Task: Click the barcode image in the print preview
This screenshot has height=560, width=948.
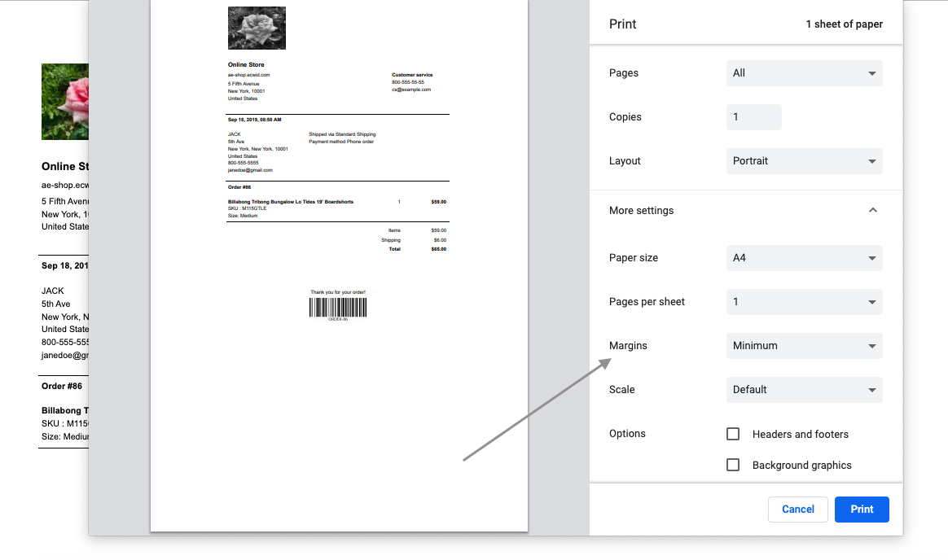Action: coord(337,304)
